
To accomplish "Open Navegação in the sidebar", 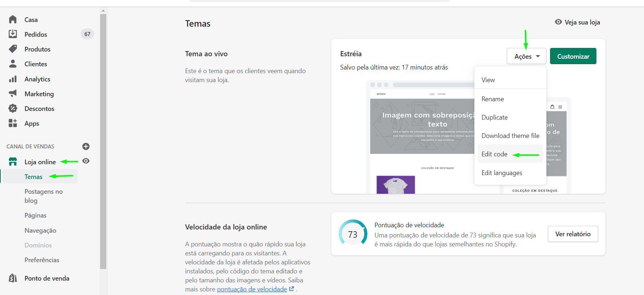I will [x=40, y=231].
